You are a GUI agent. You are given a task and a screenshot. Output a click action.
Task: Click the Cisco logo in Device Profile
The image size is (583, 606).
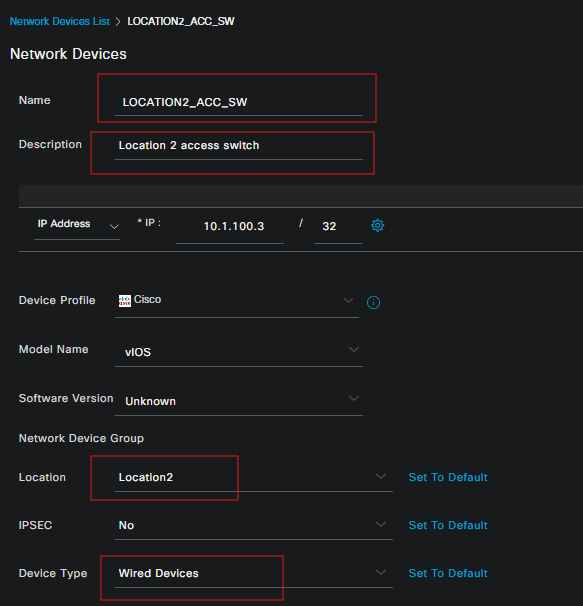124,301
